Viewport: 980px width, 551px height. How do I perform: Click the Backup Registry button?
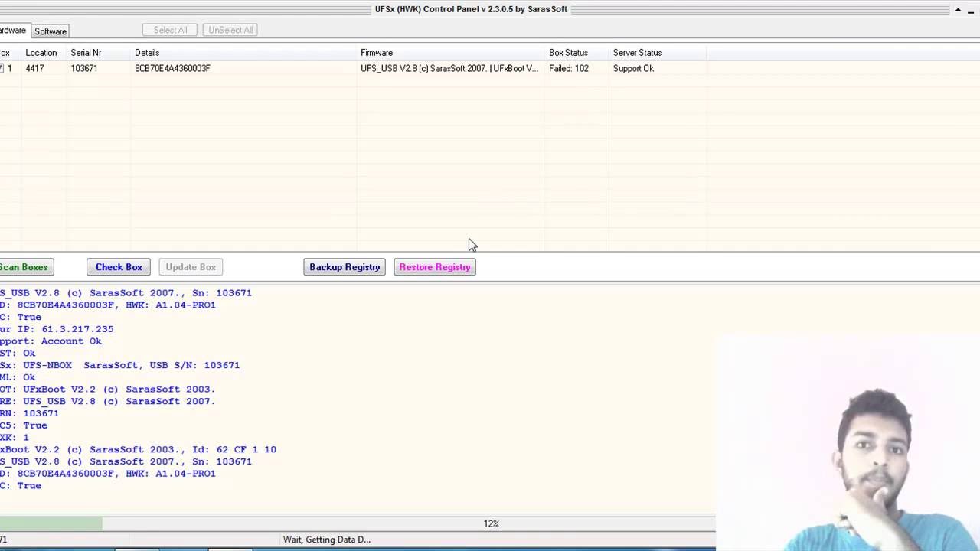345,267
